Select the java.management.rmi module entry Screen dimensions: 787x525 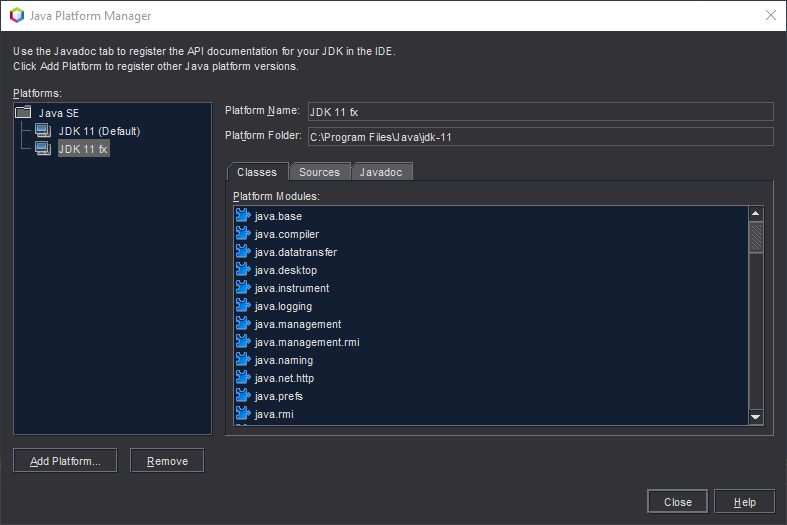(x=307, y=342)
